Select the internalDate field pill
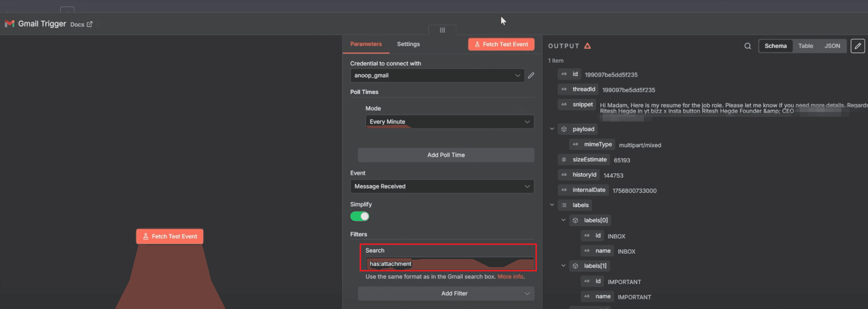The height and width of the screenshot is (309, 868). click(x=583, y=190)
